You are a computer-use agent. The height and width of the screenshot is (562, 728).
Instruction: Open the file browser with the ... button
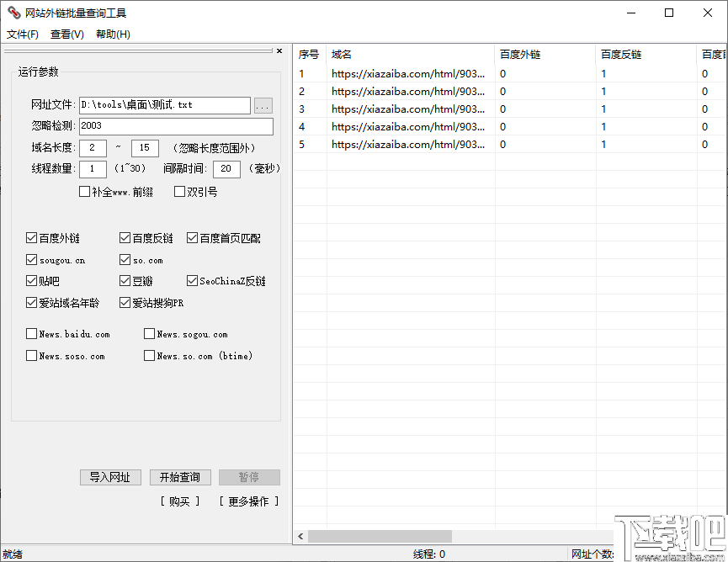point(263,105)
